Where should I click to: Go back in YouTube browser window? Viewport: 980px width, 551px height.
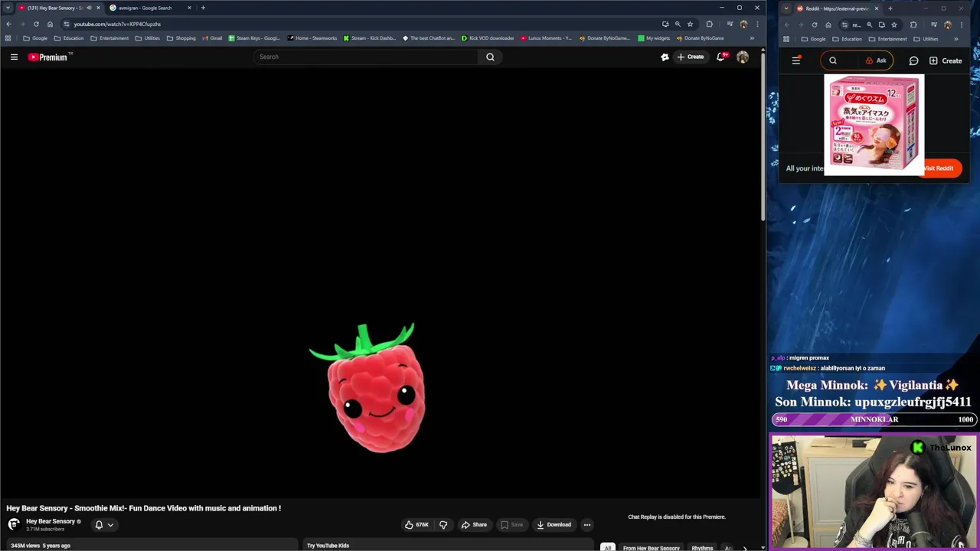8,24
